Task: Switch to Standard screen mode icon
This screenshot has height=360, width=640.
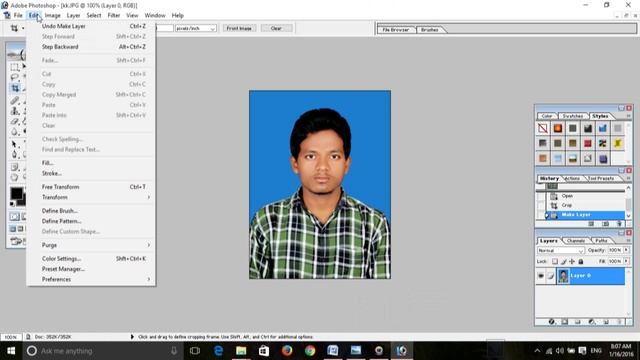Action: [13, 229]
